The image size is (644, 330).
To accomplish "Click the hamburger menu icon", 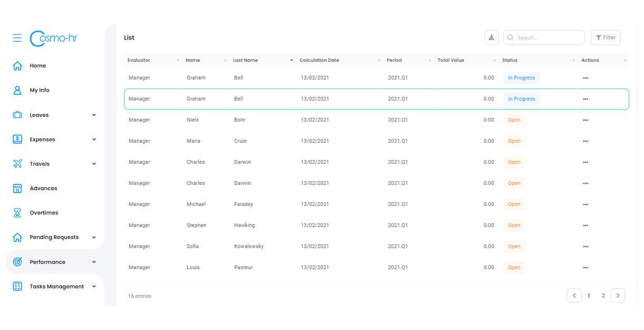I will tap(17, 38).
